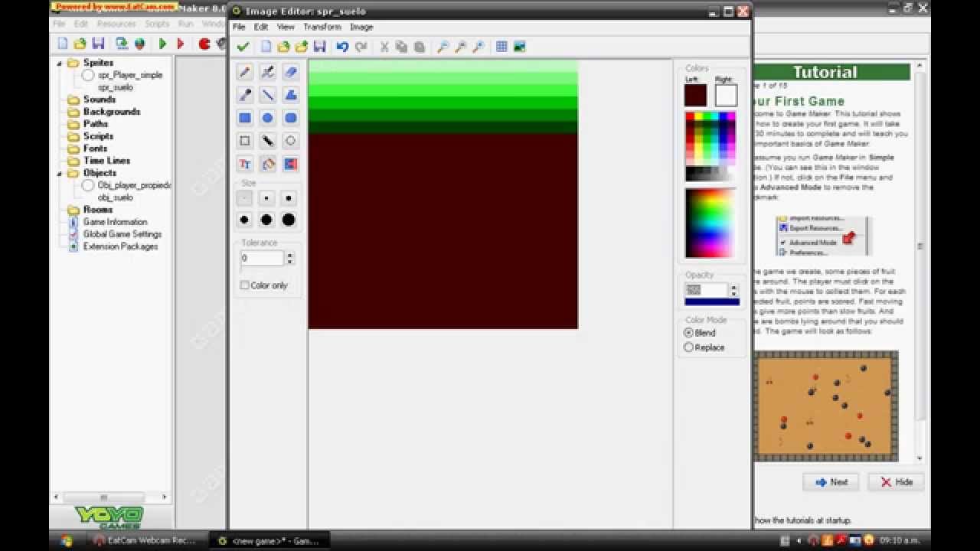
Task: Select the spray selection circle tool
Action: [x=291, y=141]
